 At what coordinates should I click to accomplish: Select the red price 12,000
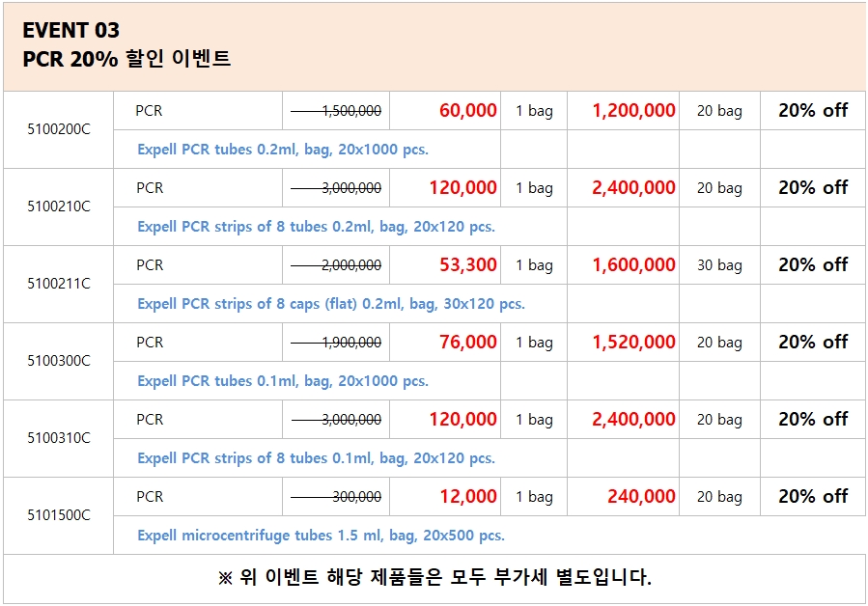click(467, 497)
